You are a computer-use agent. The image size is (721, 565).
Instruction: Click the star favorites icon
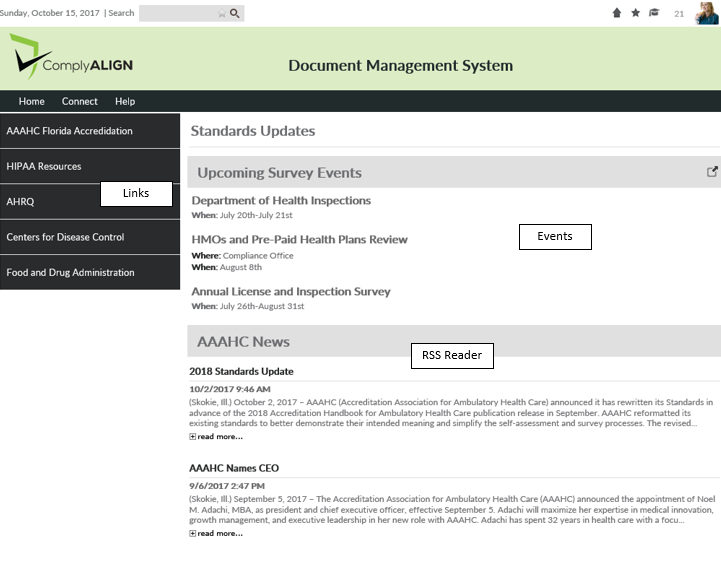point(635,13)
